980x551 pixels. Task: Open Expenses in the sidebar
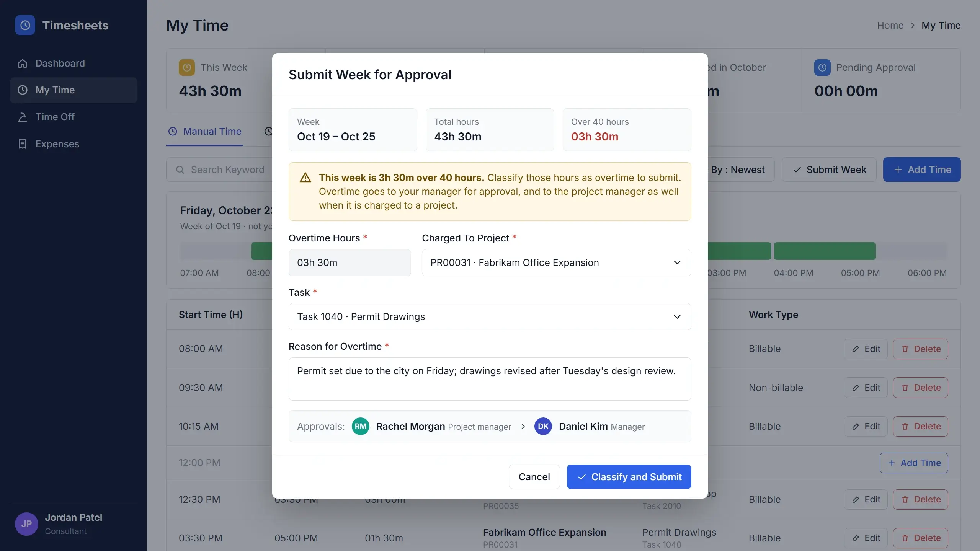73,144
